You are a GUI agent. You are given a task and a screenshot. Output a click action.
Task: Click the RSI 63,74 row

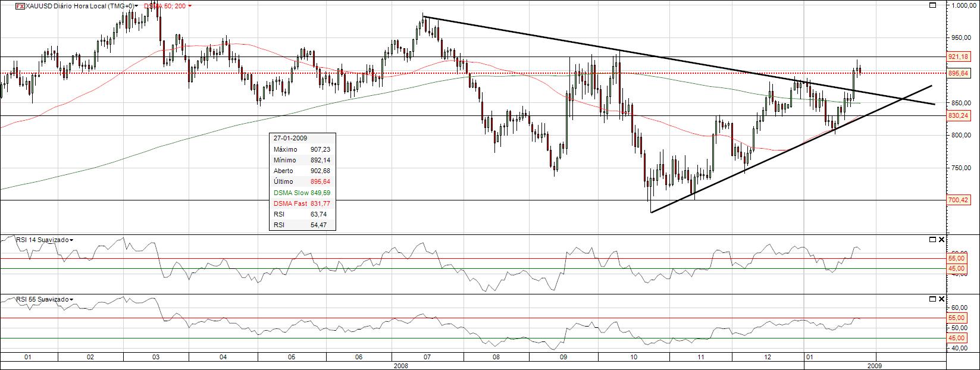click(x=302, y=214)
